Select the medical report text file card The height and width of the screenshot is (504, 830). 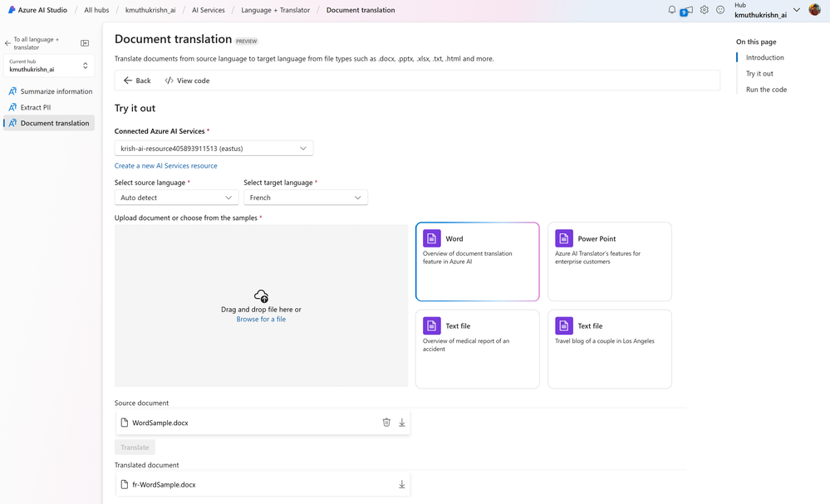coord(478,349)
